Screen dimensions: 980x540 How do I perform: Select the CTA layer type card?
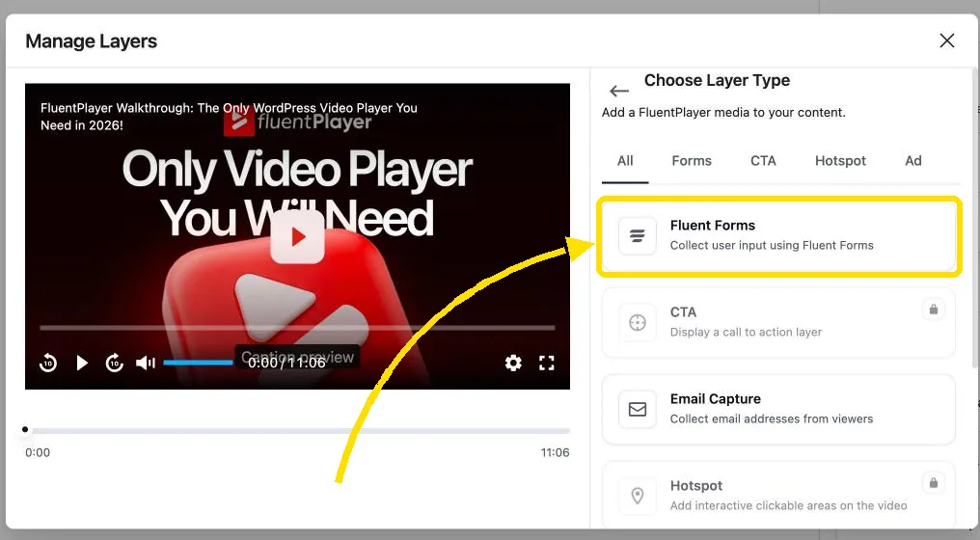[778, 322]
